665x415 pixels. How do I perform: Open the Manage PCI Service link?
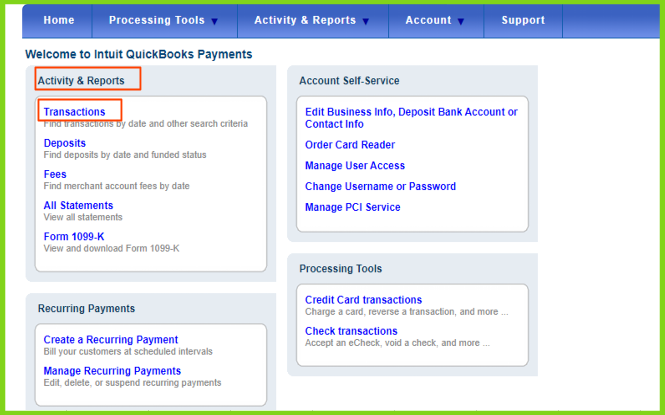(352, 207)
